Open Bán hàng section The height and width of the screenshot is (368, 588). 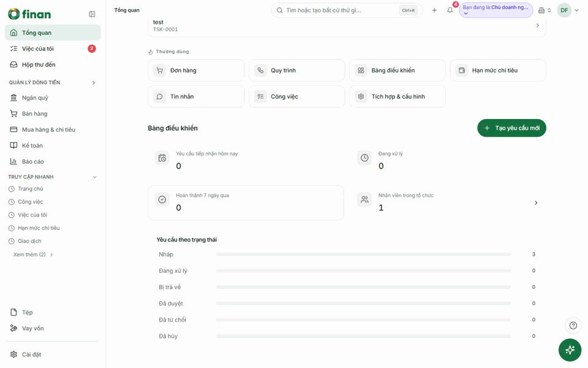point(53,114)
